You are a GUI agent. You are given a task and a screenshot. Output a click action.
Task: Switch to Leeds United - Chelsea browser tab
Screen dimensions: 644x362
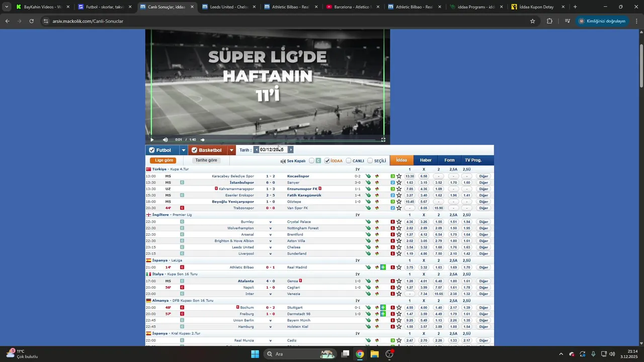coord(228,7)
